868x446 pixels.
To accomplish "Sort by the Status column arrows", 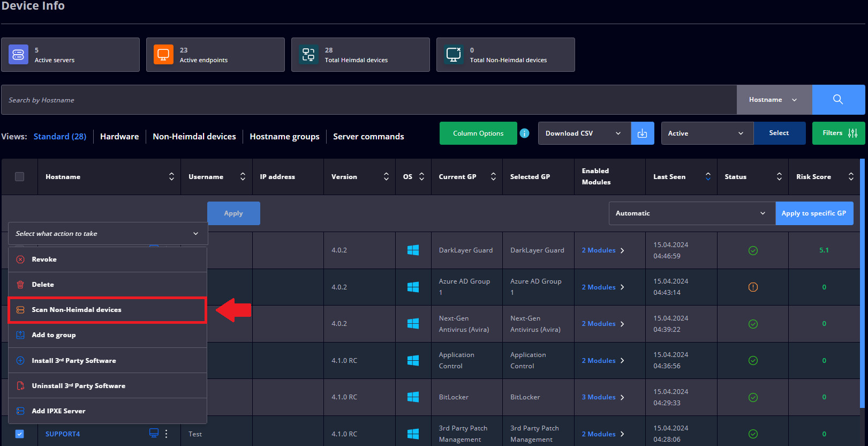I will [x=779, y=176].
